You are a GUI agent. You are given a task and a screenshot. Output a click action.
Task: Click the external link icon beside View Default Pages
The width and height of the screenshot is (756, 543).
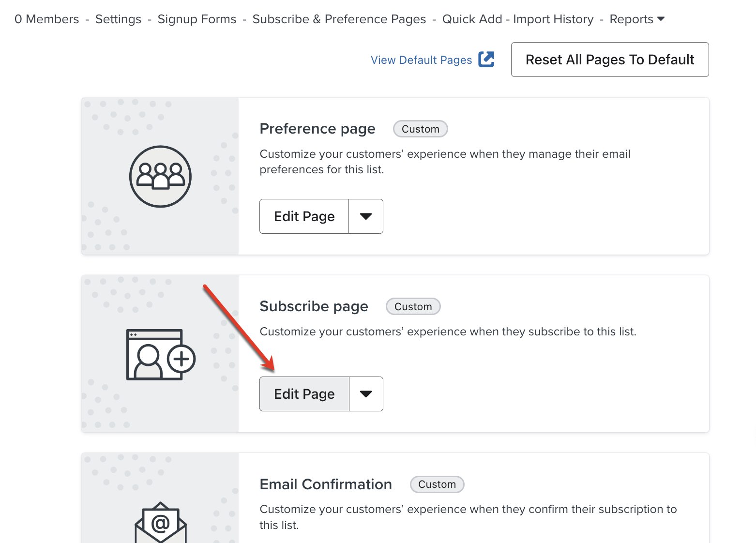click(x=486, y=60)
